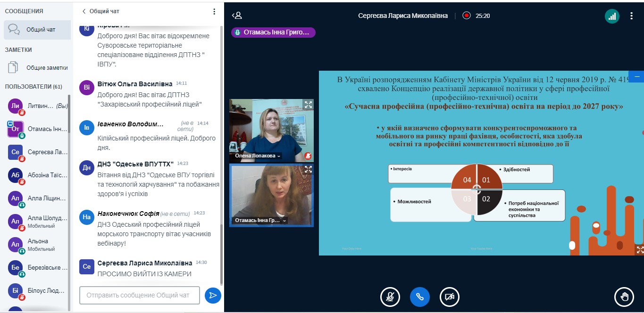Open the connection status bars icon
Image resolution: width=644 pixels, height=313 pixels.
[x=612, y=16]
